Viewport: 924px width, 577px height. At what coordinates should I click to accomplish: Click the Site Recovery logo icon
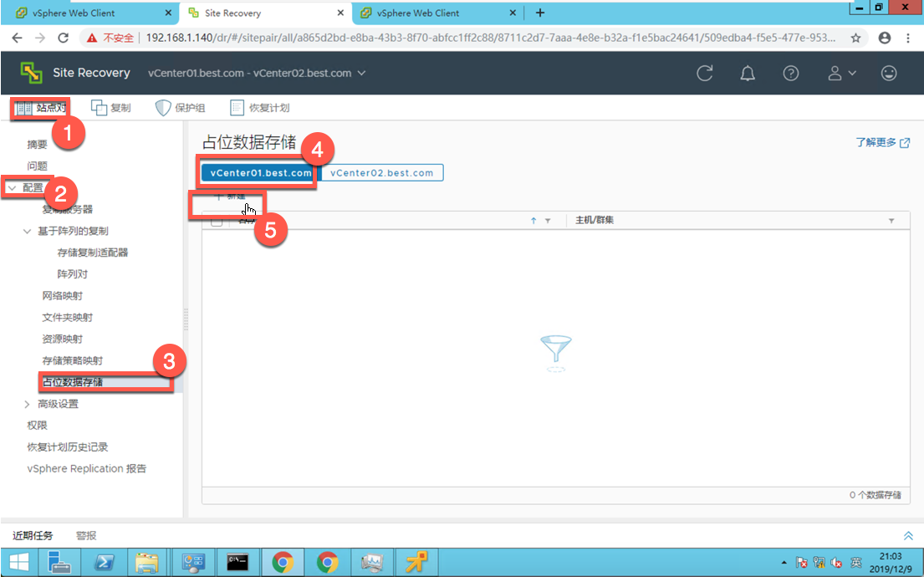(x=31, y=73)
